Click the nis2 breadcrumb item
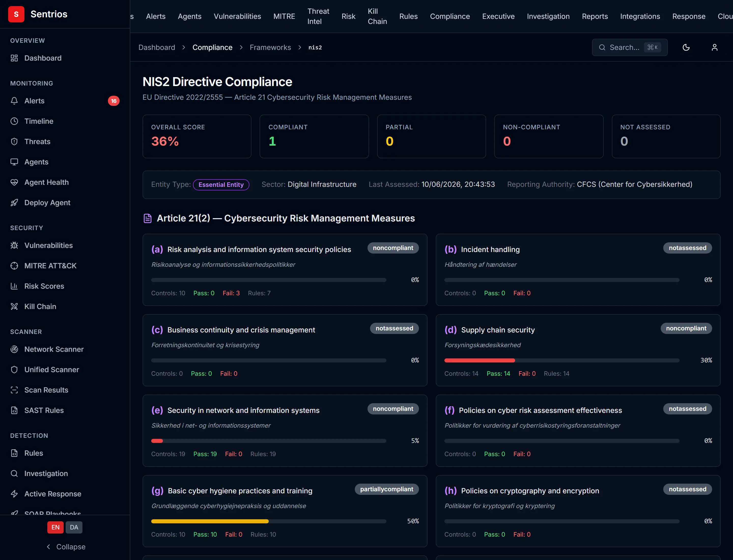 (x=315, y=47)
